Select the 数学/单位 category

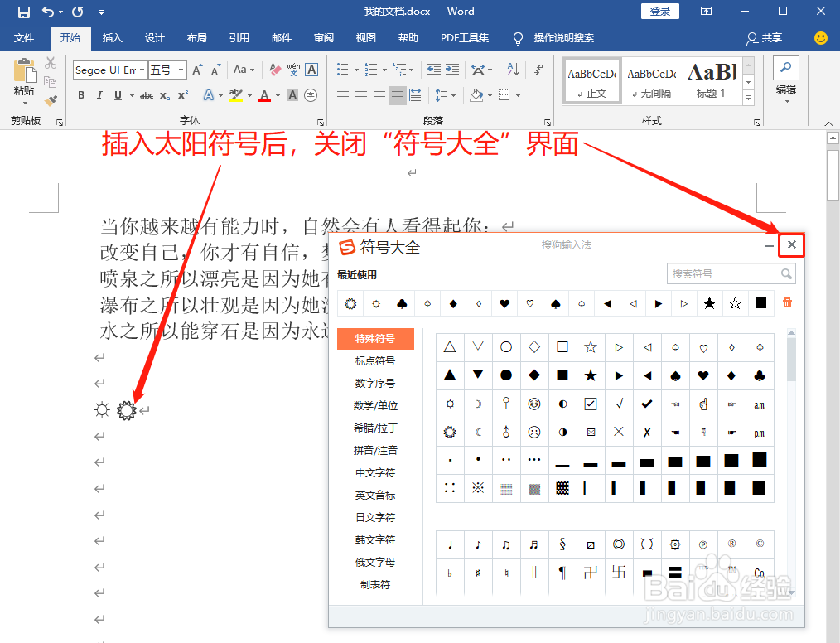click(x=375, y=406)
